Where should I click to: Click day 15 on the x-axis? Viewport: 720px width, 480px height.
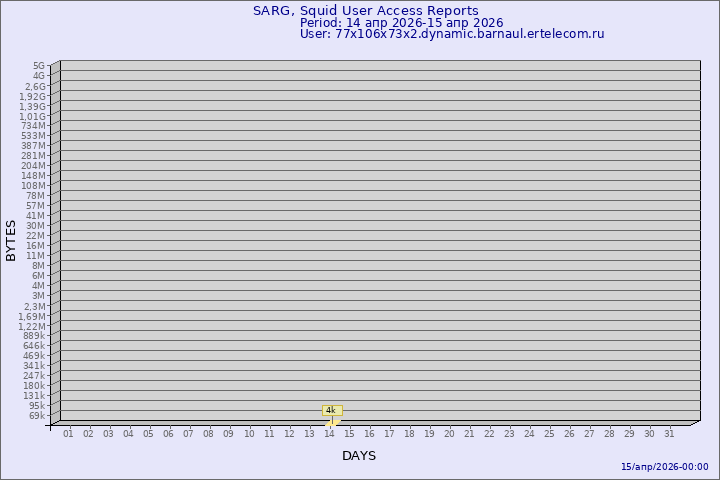tap(349, 433)
